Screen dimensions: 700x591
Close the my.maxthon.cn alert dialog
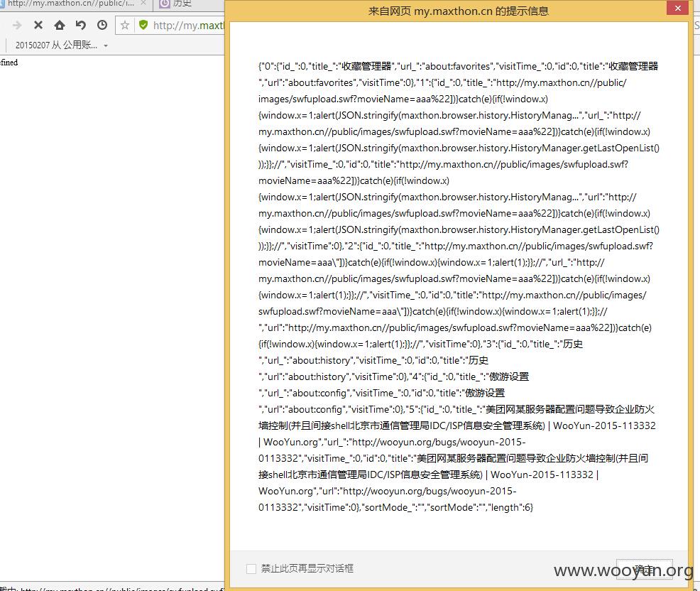tap(678, 8)
